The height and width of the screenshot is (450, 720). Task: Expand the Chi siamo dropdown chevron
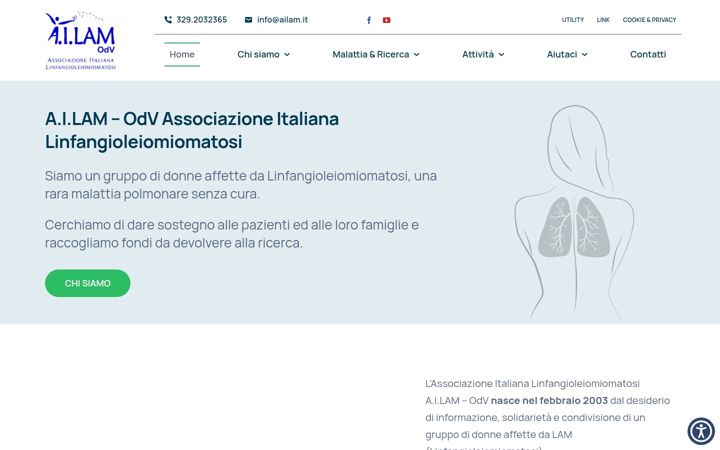click(x=287, y=55)
